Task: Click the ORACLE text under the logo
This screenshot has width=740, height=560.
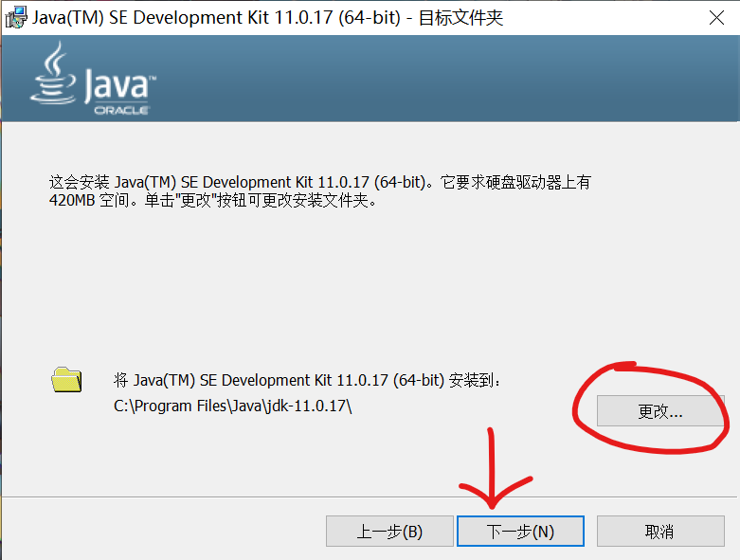Action: click(x=120, y=111)
